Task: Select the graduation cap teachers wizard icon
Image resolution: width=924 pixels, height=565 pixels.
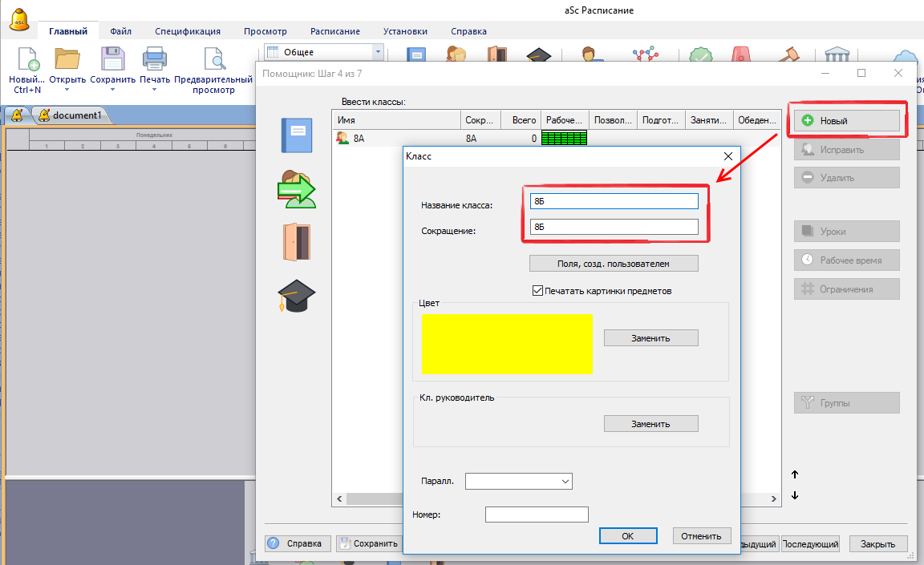Action: click(x=296, y=297)
